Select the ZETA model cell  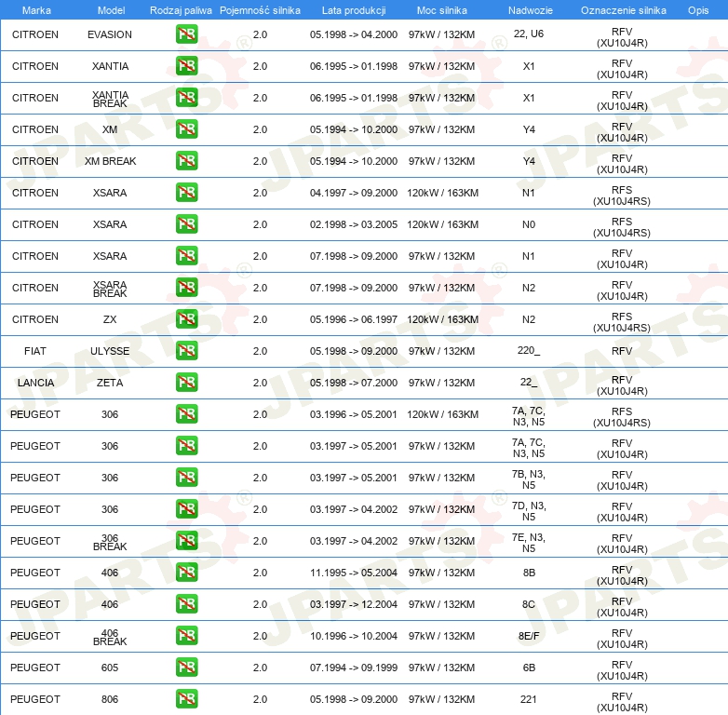point(110,383)
